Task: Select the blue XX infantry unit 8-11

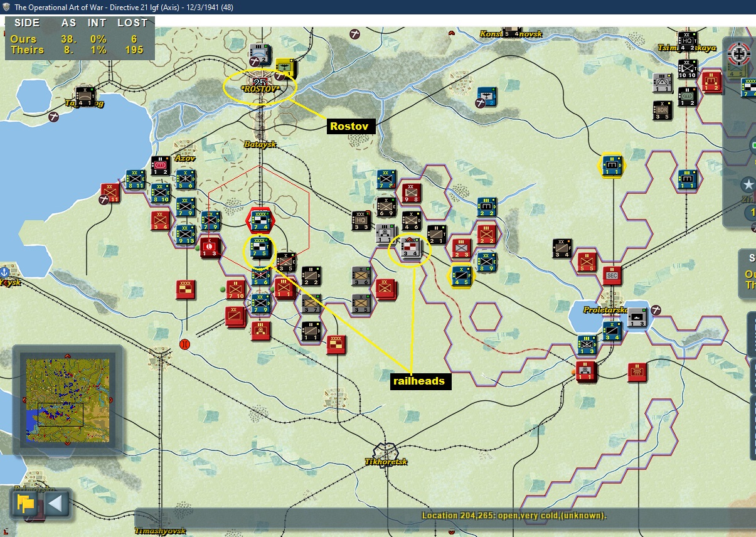Action: pyautogui.click(x=136, y=179)
